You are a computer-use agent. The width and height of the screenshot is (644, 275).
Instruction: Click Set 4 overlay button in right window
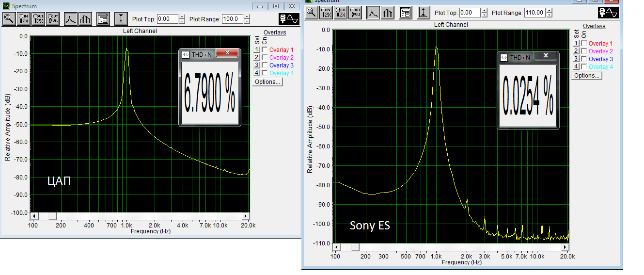click(577, 67)
